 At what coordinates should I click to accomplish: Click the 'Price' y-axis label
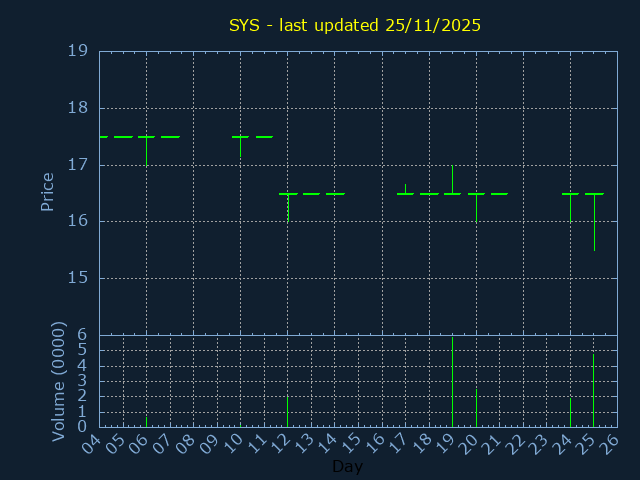(x=47, y=191)
